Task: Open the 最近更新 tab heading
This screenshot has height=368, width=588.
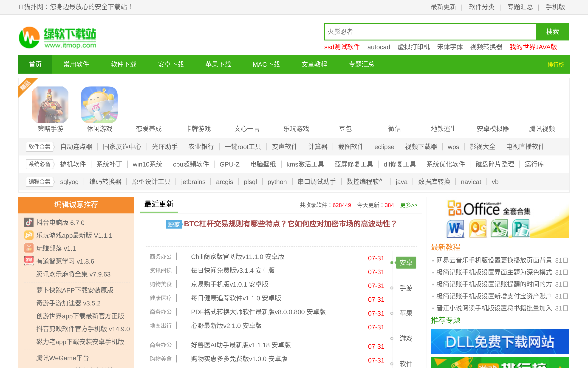Action: tap(159, 204)
